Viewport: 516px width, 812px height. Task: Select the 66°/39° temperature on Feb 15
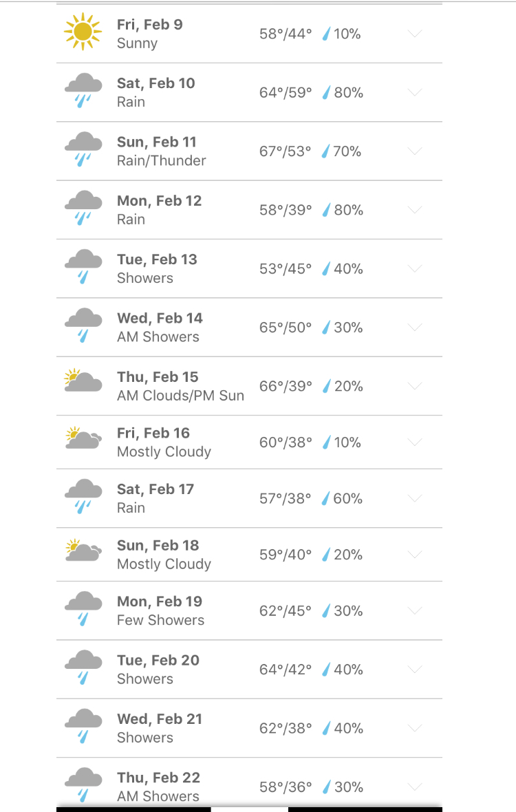click(286, 386)
